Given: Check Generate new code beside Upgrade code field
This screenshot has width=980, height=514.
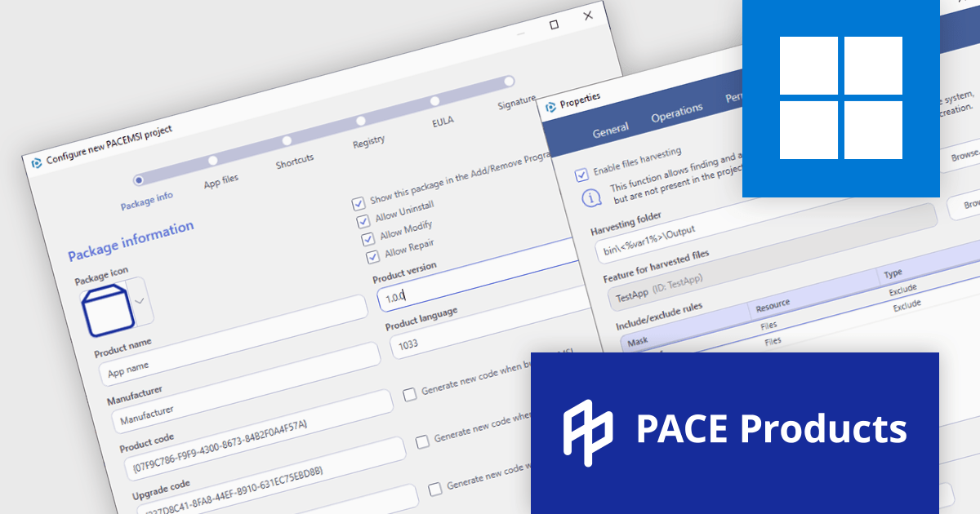Looking at the screenshot, I should [435, 488].
